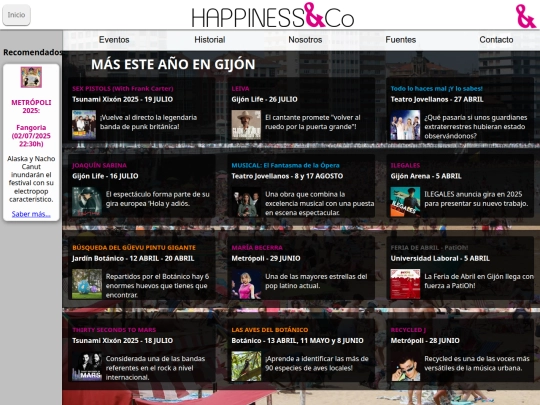Click the Ilegales event thumbnail
The width and height of the screenshot is (540, 405).
coord(405,201)
